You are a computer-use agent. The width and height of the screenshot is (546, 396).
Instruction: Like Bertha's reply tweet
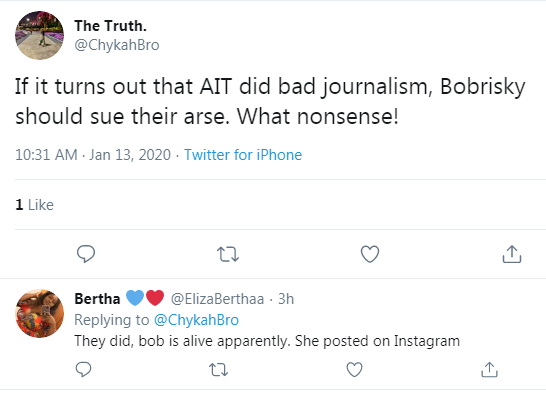coord(354,370)
